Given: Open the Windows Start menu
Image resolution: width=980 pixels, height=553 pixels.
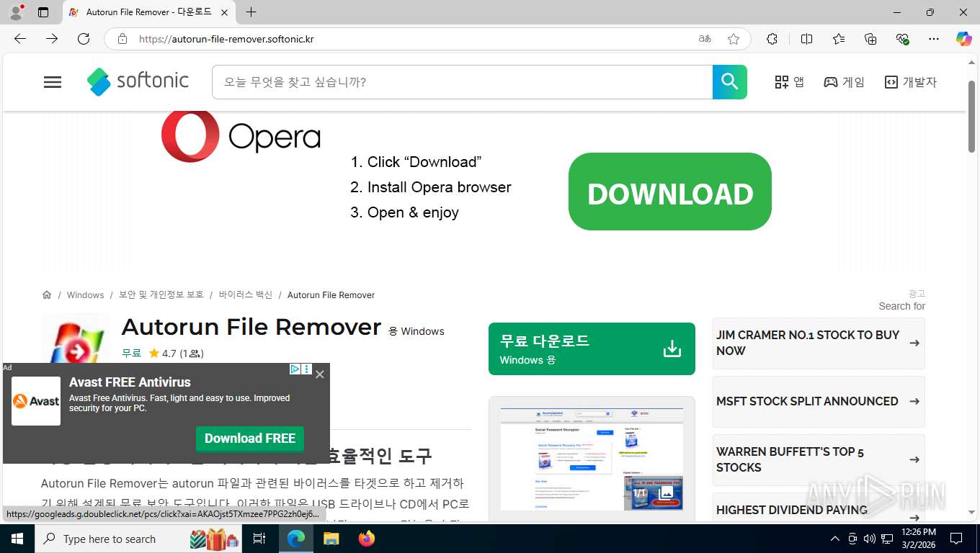Looking at the screenshot, I should 17,539.
